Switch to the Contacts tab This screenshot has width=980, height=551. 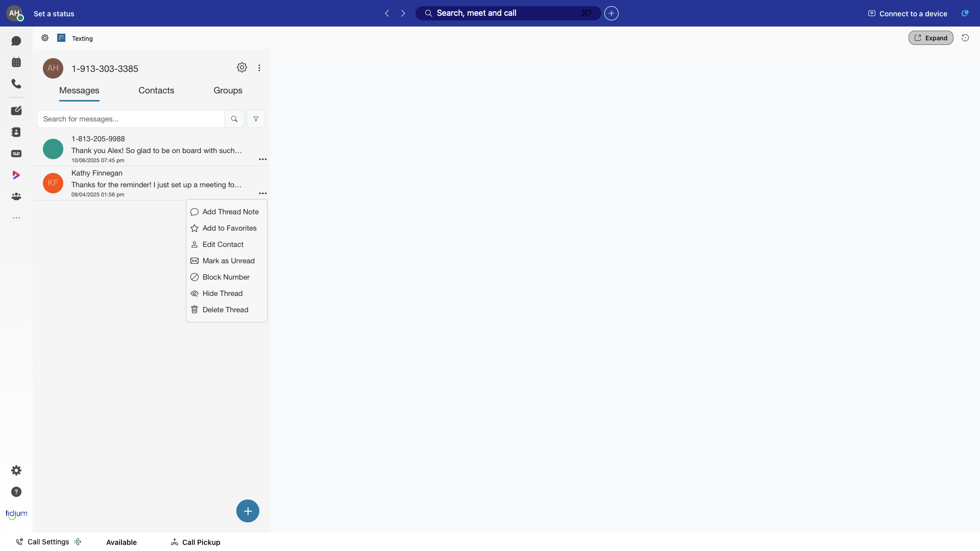pyautogui.click(x=156, y=90)
